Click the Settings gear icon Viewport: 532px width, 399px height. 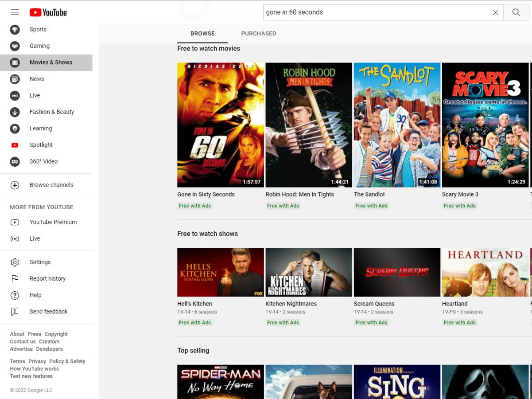click(15, 262)
